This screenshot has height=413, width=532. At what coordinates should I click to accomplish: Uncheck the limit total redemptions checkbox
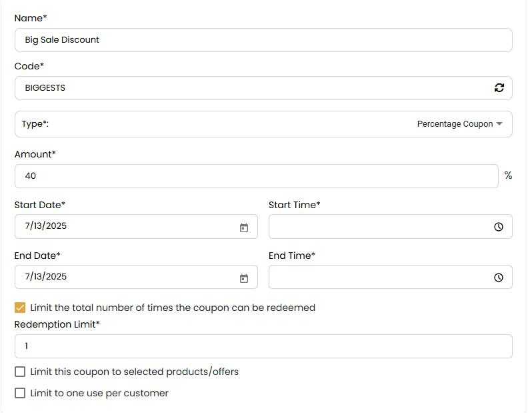point(20,308)
